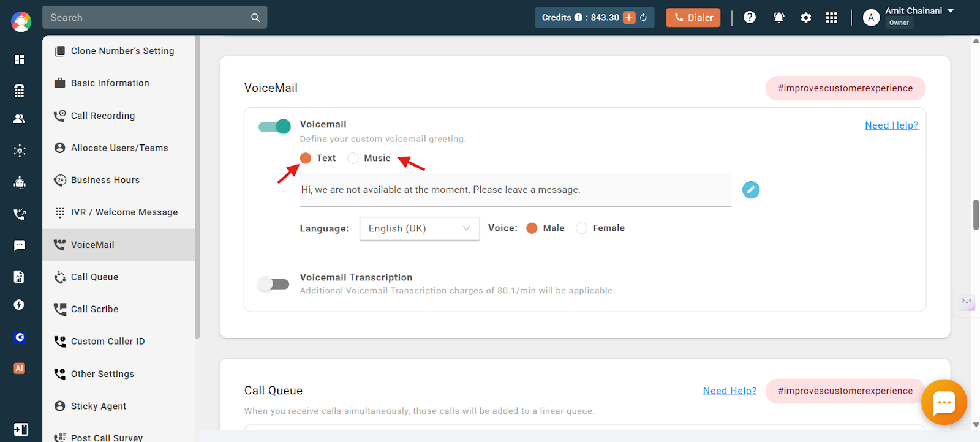Viewport: 980px width, 442px height.
Task: Open the lightning bolt icon in left rail
Action: coord(20,305)
